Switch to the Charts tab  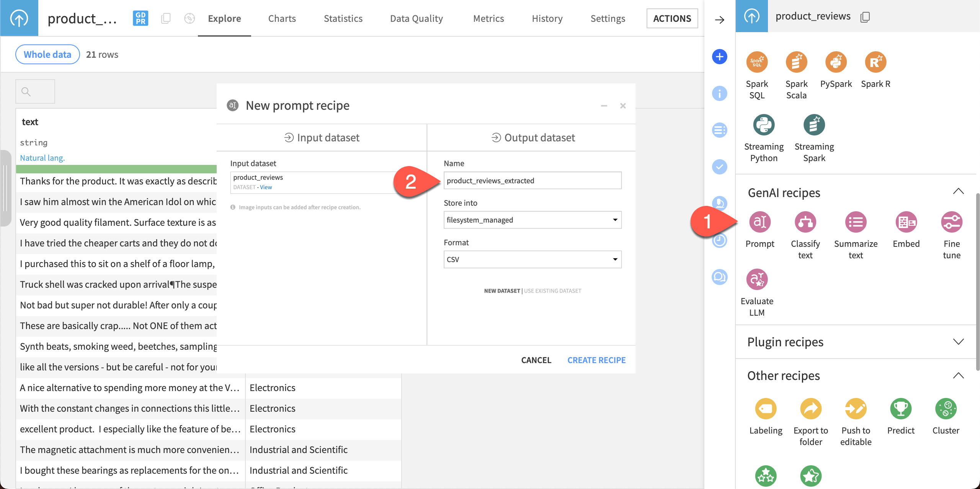[282, 18]
